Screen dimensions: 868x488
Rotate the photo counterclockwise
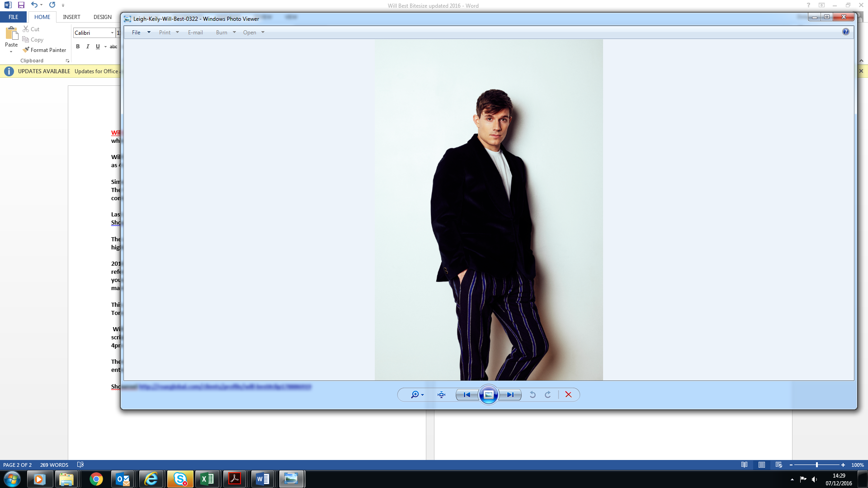pos(533,395)
